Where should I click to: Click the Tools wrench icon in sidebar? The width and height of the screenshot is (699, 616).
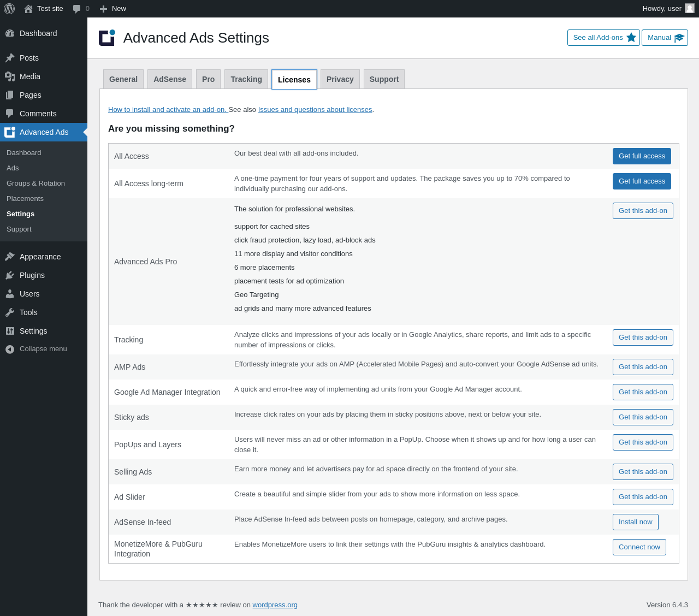10,312
